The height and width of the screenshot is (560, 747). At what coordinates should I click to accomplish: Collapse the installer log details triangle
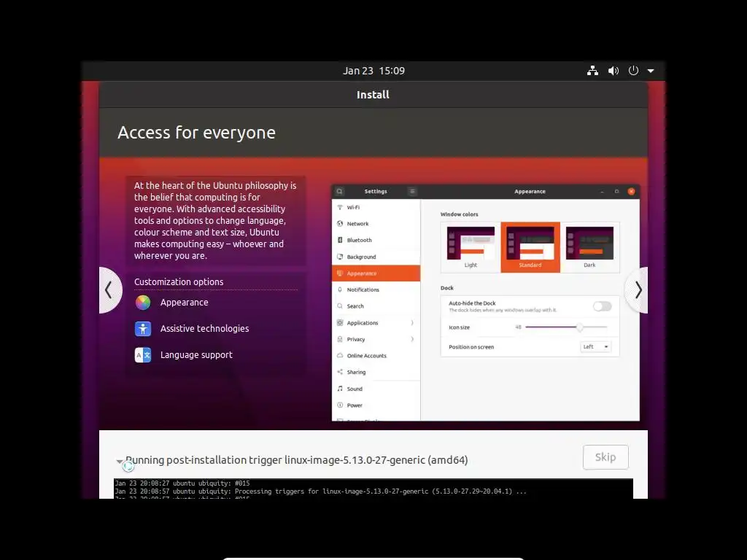pyautogui.click(x=119, y=461)
